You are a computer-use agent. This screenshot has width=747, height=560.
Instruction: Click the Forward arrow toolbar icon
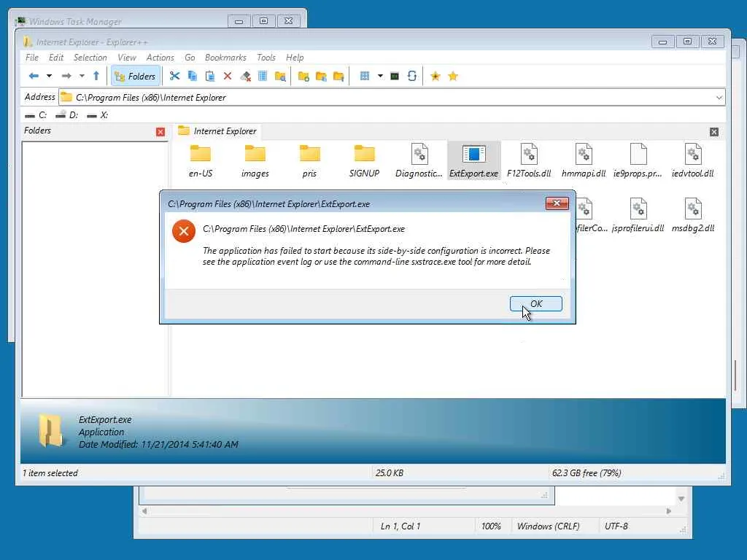point(66,76)
